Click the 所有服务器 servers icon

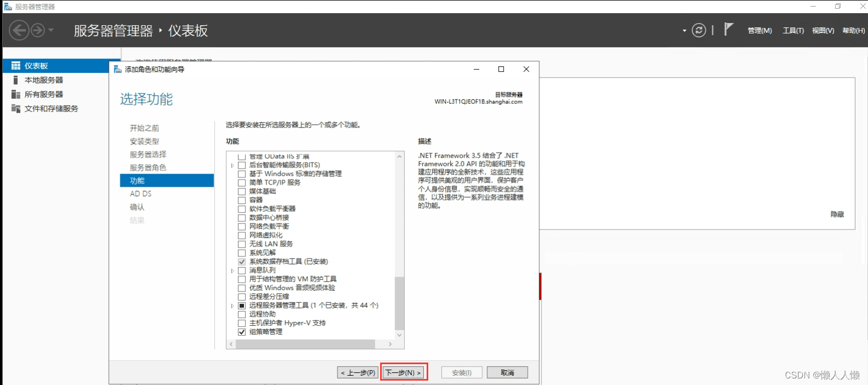tap(16, 94)
